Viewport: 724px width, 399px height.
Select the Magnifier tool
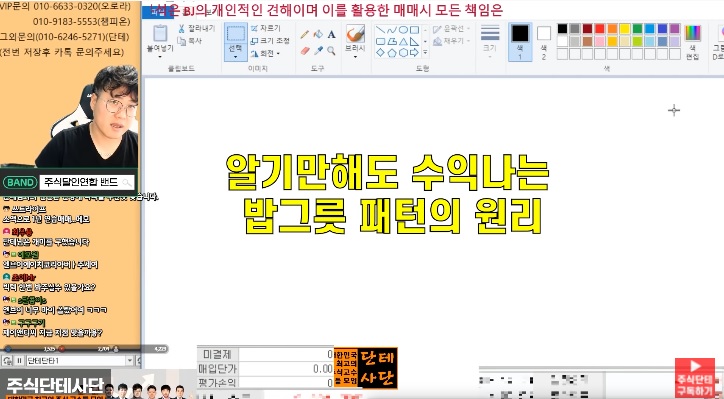tap(332, 51)
